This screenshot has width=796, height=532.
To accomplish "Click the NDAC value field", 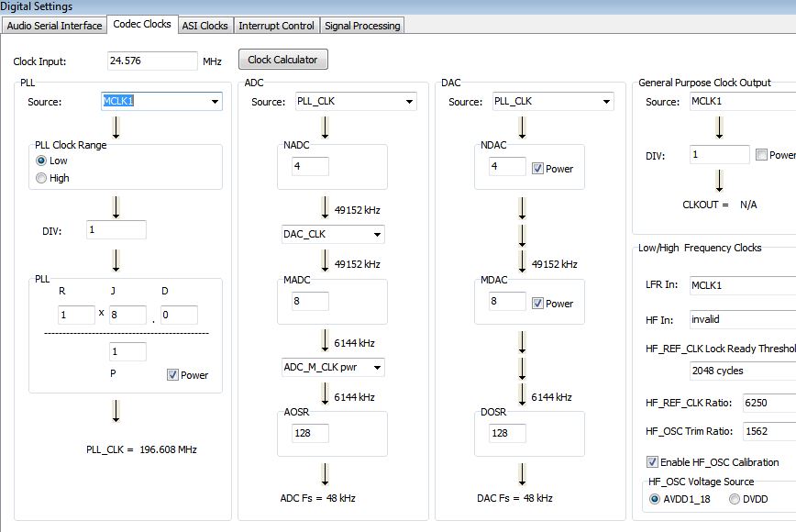I will (507, 166).
